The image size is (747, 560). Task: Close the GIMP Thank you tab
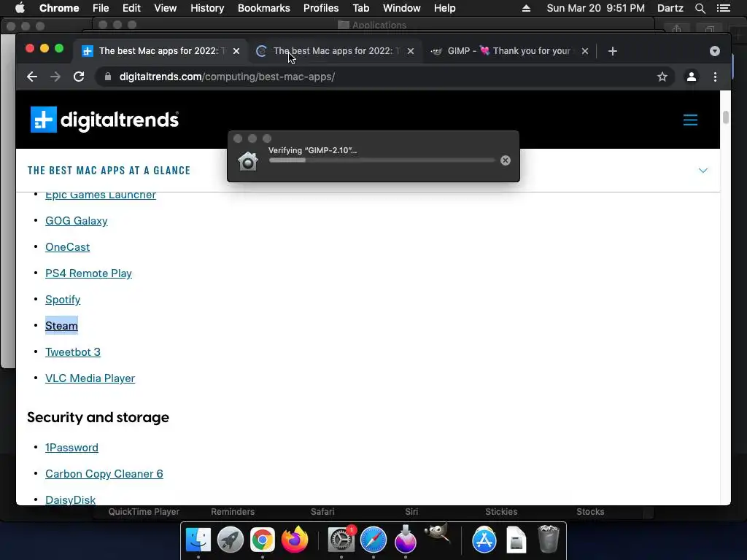[x=585, y=51]
